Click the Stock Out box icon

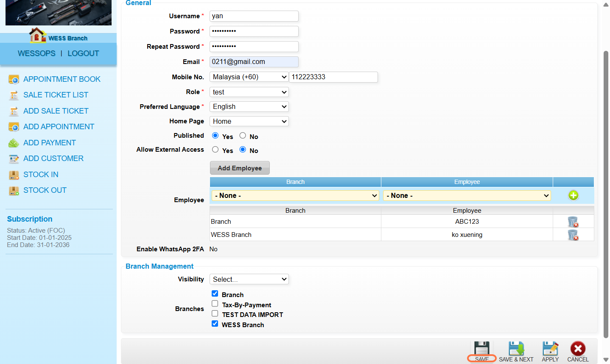pos(14,191)
